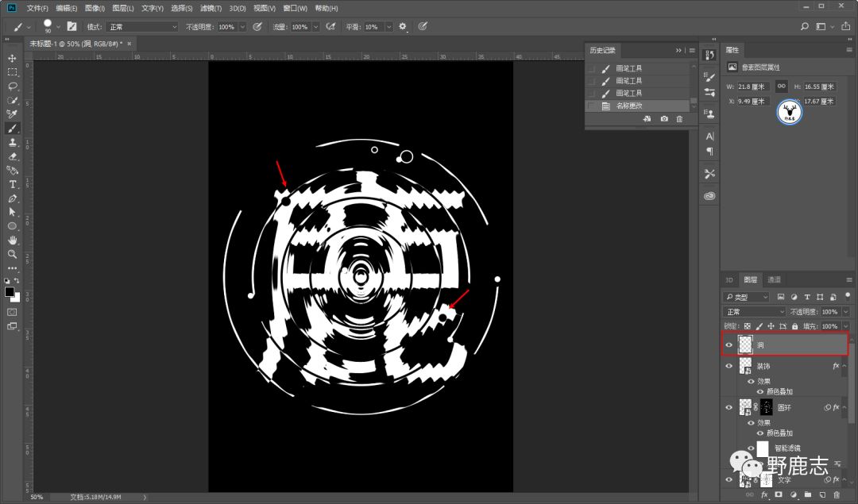Viewport: 858px width, 504px height.
Task: Select the Quick Selection tool
Action: pos(12,100)
